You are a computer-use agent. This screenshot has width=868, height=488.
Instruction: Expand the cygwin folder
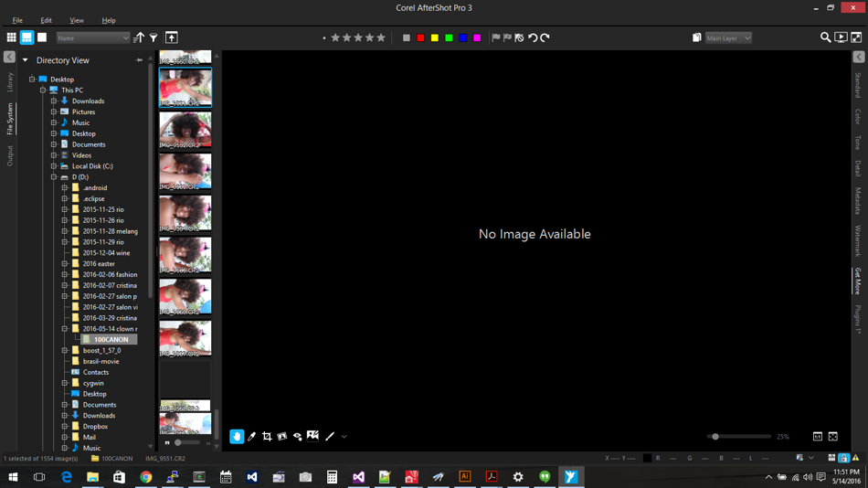point(65,383)
